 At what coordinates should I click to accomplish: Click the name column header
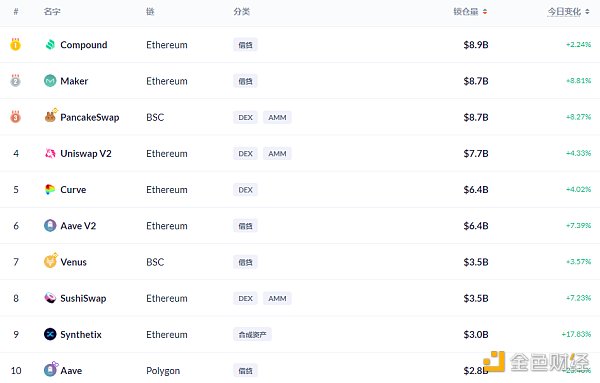(52, 11)
